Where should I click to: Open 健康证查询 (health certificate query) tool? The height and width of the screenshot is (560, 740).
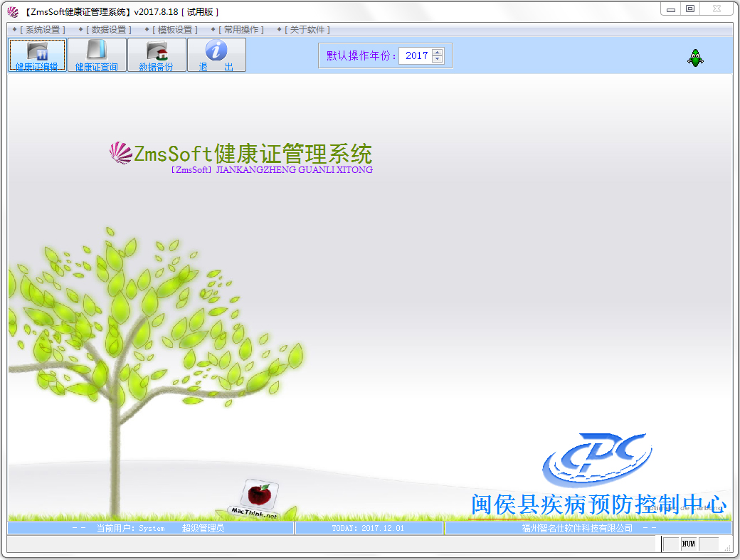pos(97,55)
